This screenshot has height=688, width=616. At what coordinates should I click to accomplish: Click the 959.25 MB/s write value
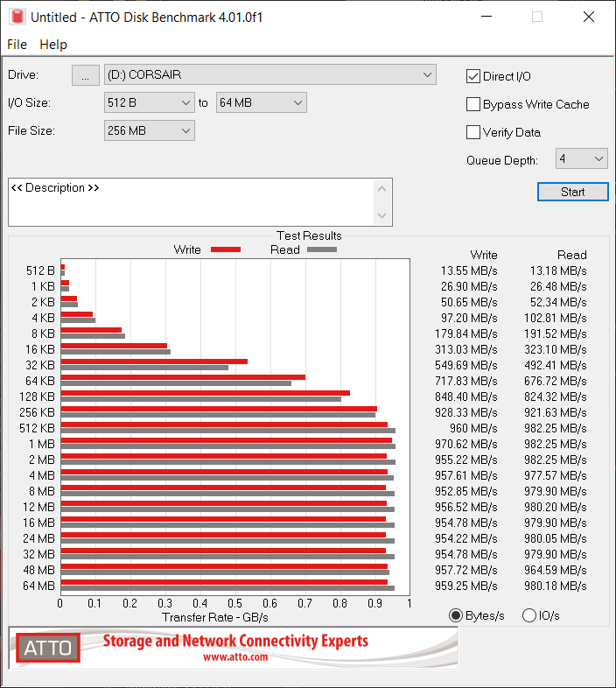(466, 586)
